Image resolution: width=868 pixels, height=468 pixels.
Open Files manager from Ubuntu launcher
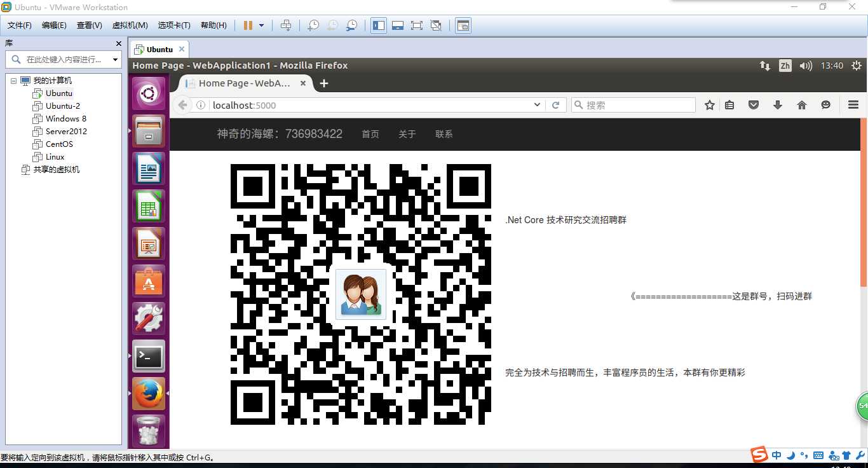149,131
